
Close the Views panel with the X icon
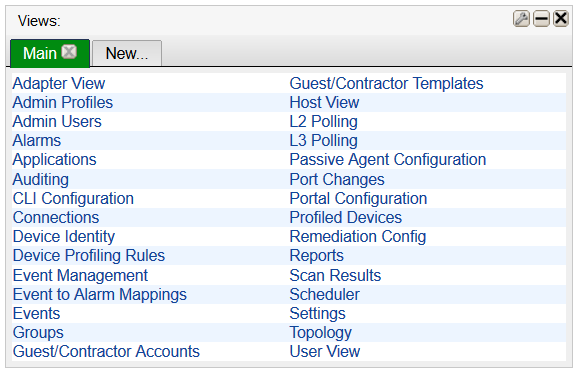pos(561,18)
